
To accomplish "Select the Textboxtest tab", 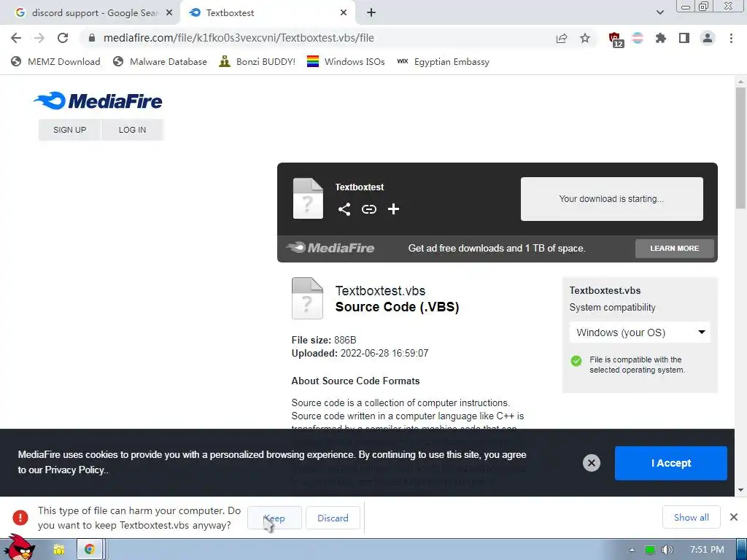I will coord(267,13).
